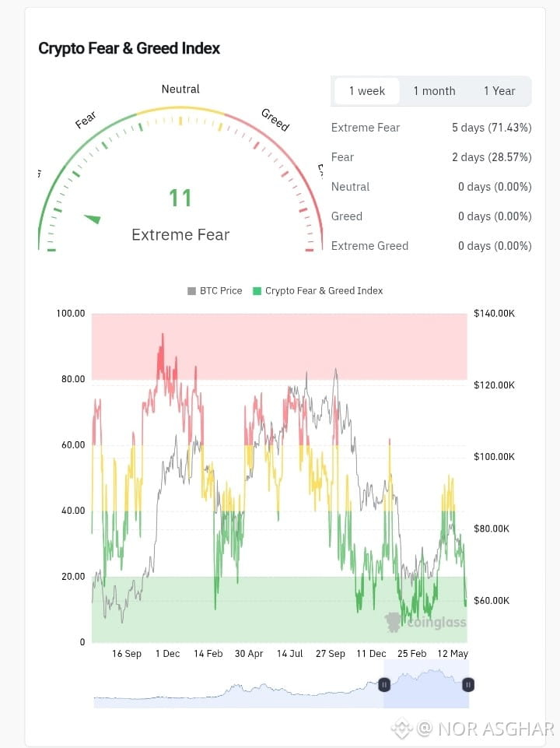Click the green Fear & Greed legend swatch
The image size is (560, 748).
click(257, 291)
